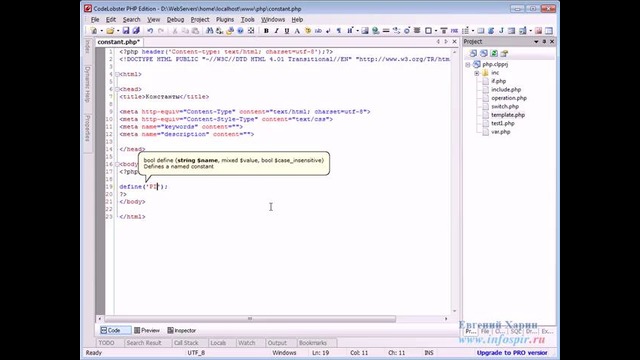
Task: Open the Help menu
Action: [x=297, y=20]
